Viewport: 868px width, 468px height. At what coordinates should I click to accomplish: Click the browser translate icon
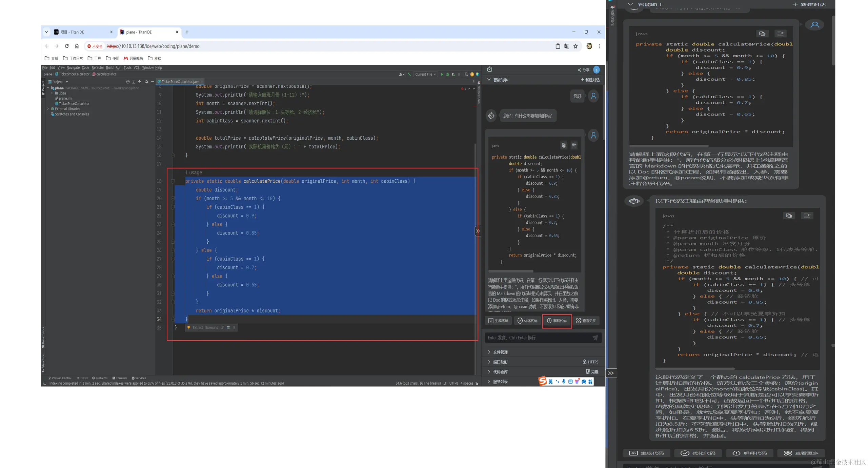567,46
